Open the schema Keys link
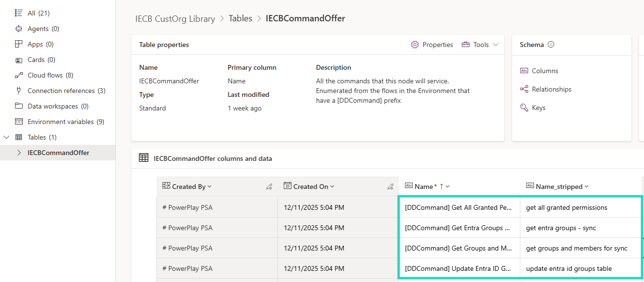The height and width of the screenshot is (282, 644). [x=538, y=108]
